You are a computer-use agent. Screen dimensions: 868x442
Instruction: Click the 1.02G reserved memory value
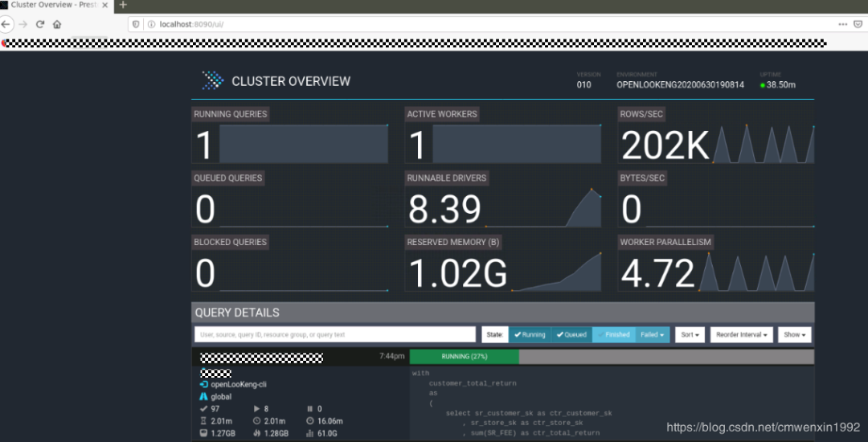(457, 273)
